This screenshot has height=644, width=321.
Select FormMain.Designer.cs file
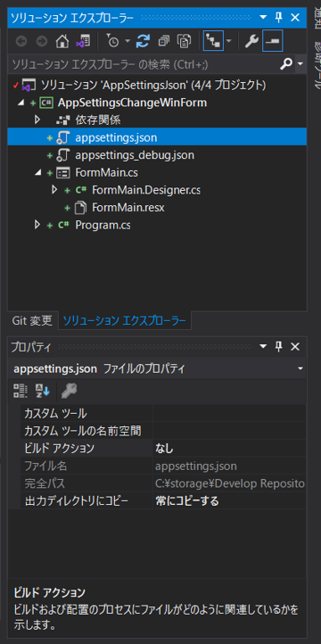(x=146, y=190)
